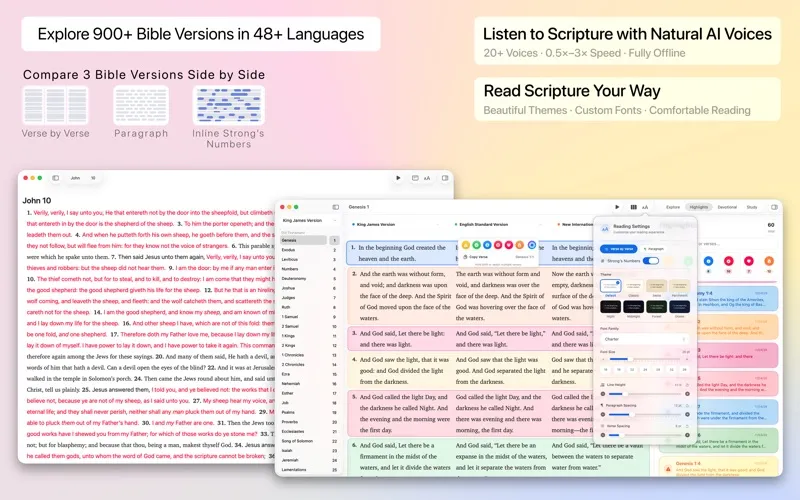
Task: Open John book selector in toolbar
Action: 76,178
